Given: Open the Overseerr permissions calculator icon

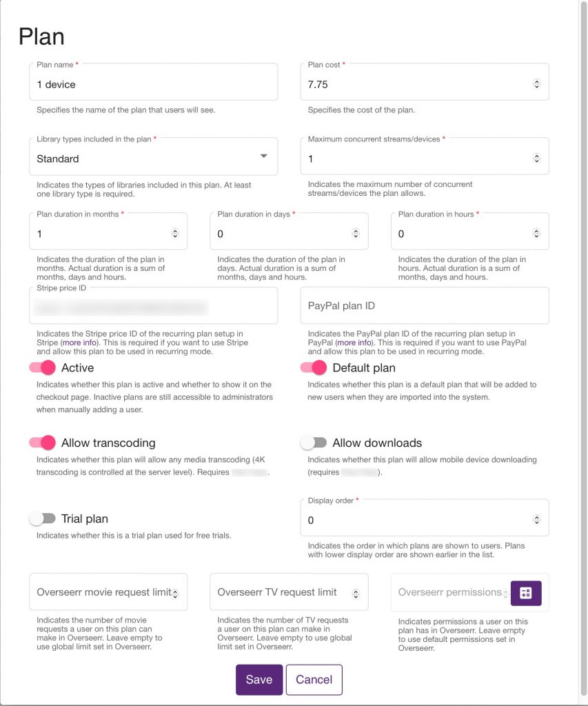Looking at the screenshot, I should [x=526, y=593].
